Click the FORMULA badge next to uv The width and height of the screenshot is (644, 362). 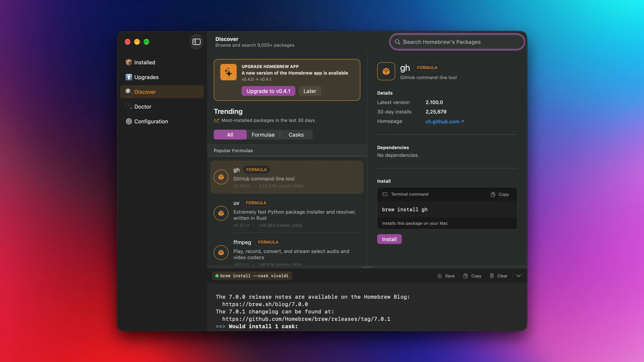point(256,203)
